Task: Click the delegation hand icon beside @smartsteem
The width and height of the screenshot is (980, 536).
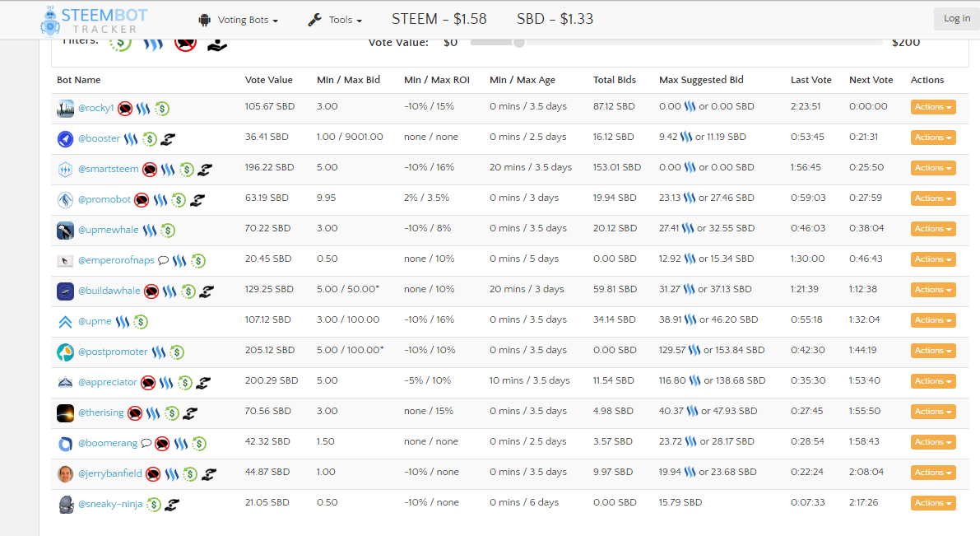Action: coord(205,169)
